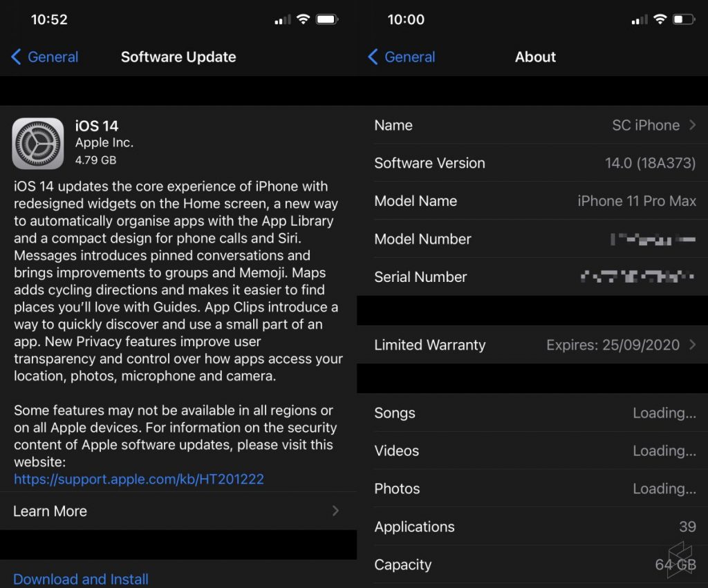Viewport: 708px width, 588px height.
Task: Tap the Videos row label
Action: 396,451
